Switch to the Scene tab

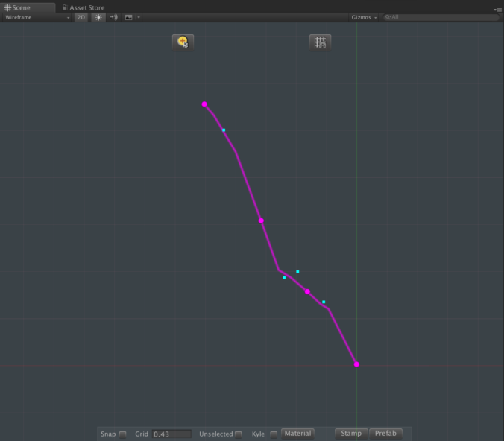point(28,7)
